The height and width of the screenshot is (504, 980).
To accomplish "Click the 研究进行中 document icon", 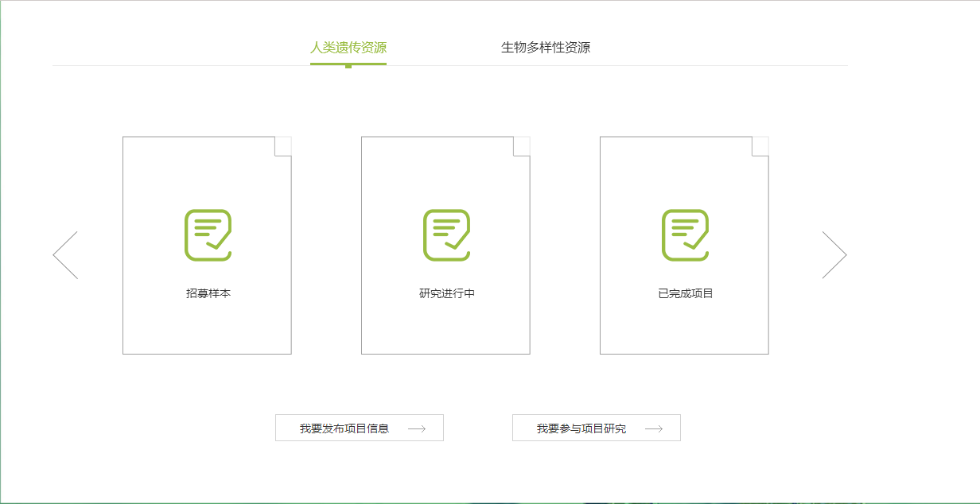I will pyautogui.click(x=446, y=235).
